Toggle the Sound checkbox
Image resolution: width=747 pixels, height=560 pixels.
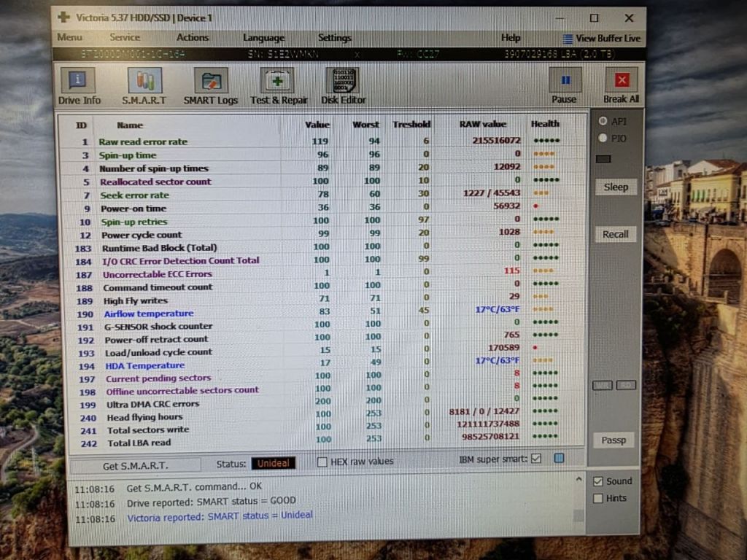(x=598, y=481)
